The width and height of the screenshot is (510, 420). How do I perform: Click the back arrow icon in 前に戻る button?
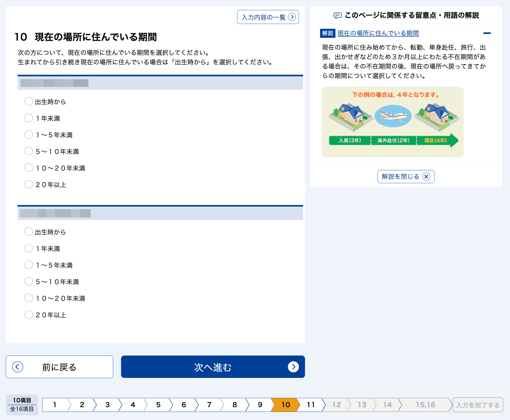point(17,367)
